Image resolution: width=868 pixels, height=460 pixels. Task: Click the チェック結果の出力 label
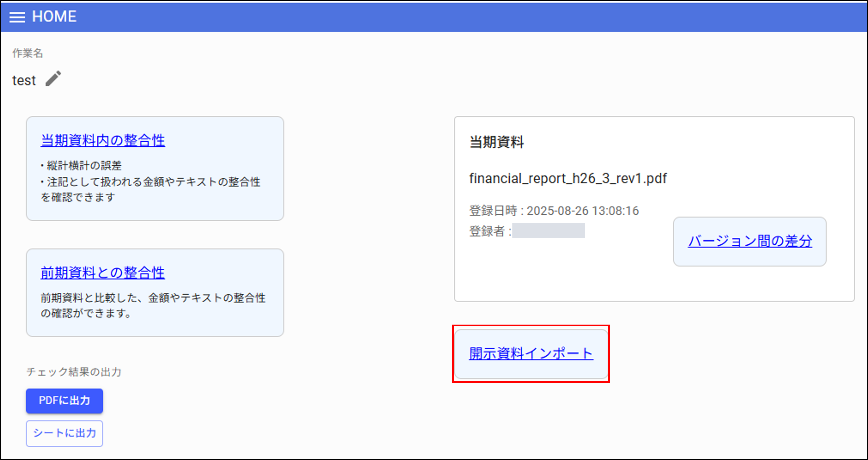coord(74,372)
